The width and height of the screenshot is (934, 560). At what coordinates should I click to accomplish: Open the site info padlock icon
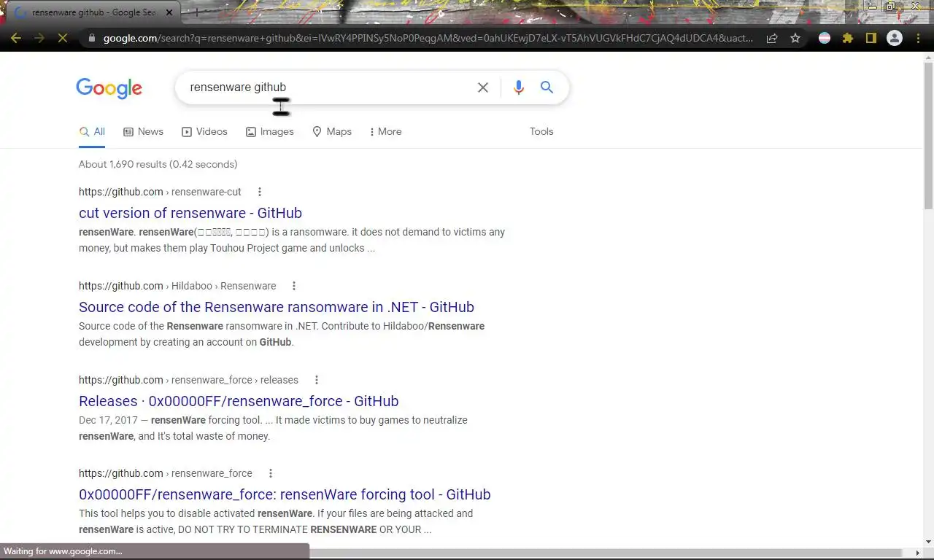tap(91, 38)
